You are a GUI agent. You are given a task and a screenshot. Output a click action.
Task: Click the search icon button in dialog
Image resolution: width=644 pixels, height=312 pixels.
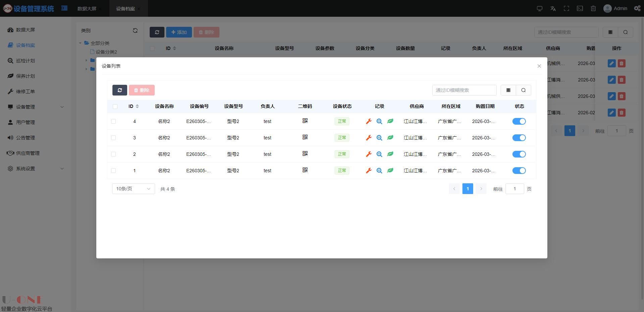coord(523,90)
